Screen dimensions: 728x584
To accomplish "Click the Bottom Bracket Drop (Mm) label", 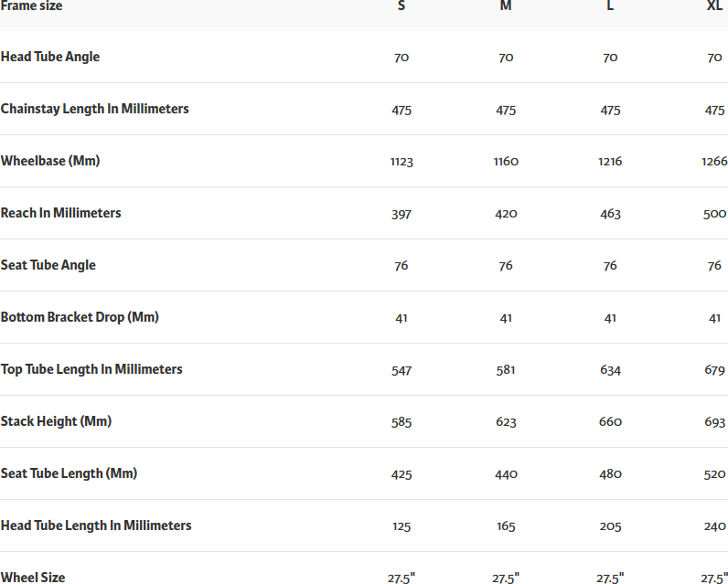I will pyautogui.click(x=80, y=317).
